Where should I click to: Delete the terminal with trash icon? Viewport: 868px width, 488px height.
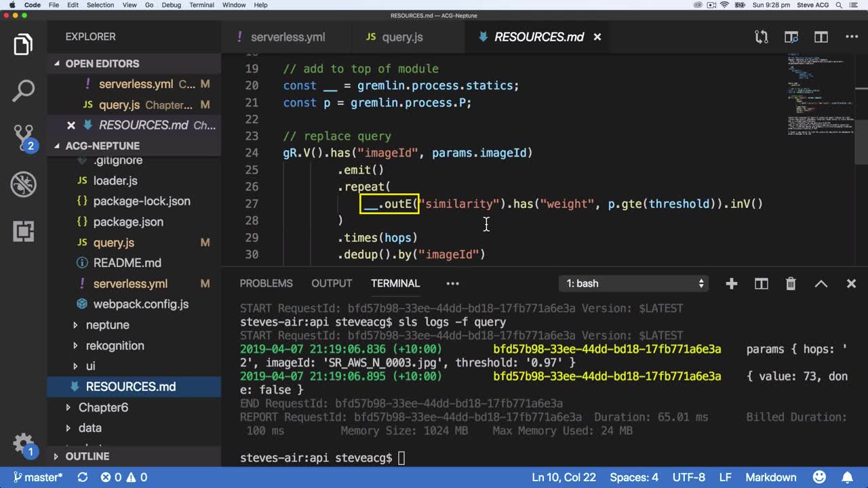(x=791, y=284)
